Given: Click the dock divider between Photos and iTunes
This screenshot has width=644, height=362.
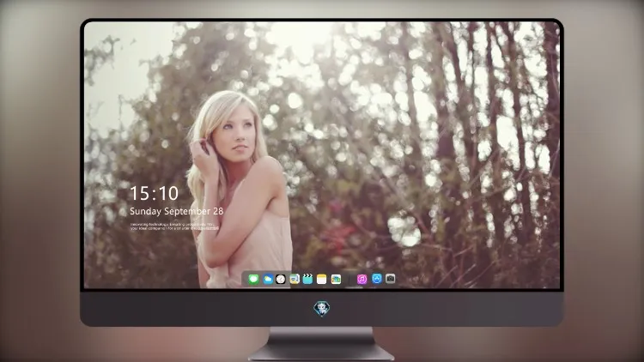Looking at the screenshot, I should pyautogui.click(x=349, y=280).
